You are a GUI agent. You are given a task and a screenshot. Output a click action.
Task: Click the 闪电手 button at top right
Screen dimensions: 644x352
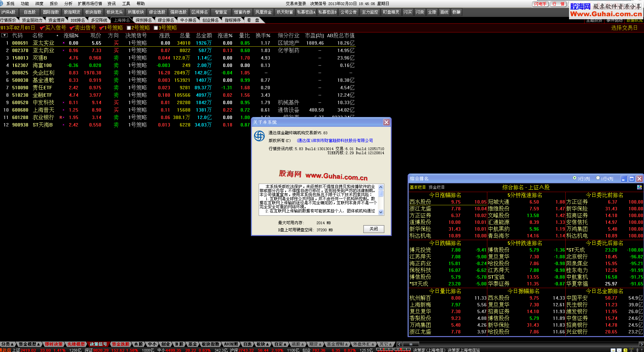[x=540, y=4]
